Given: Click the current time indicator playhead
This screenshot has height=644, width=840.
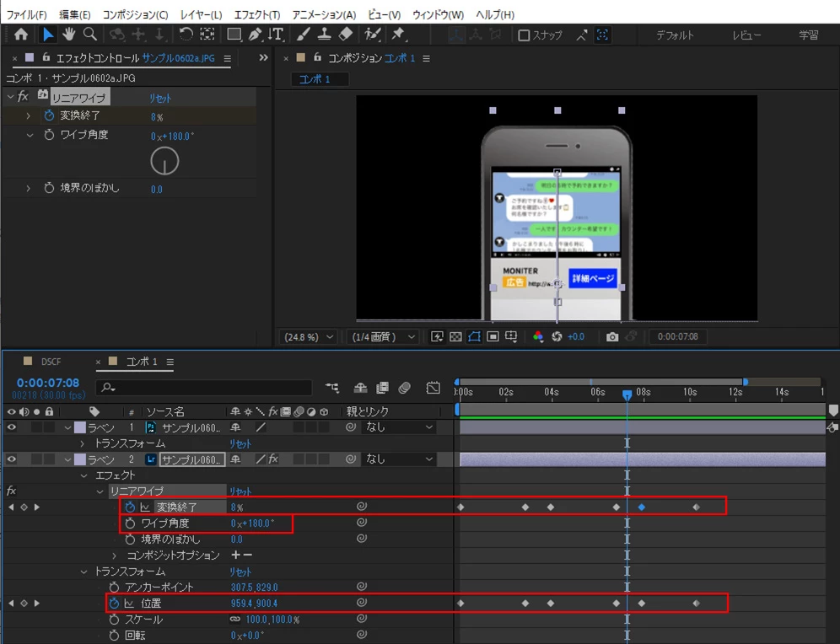Looking at the screenshot, I should point(627,395).
